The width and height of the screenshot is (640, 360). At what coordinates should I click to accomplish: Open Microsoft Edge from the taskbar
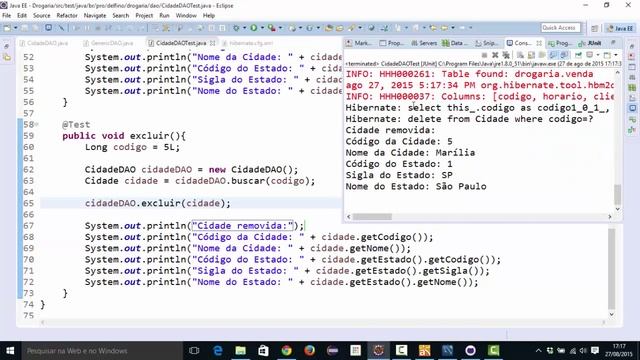(x=218, y=351)
